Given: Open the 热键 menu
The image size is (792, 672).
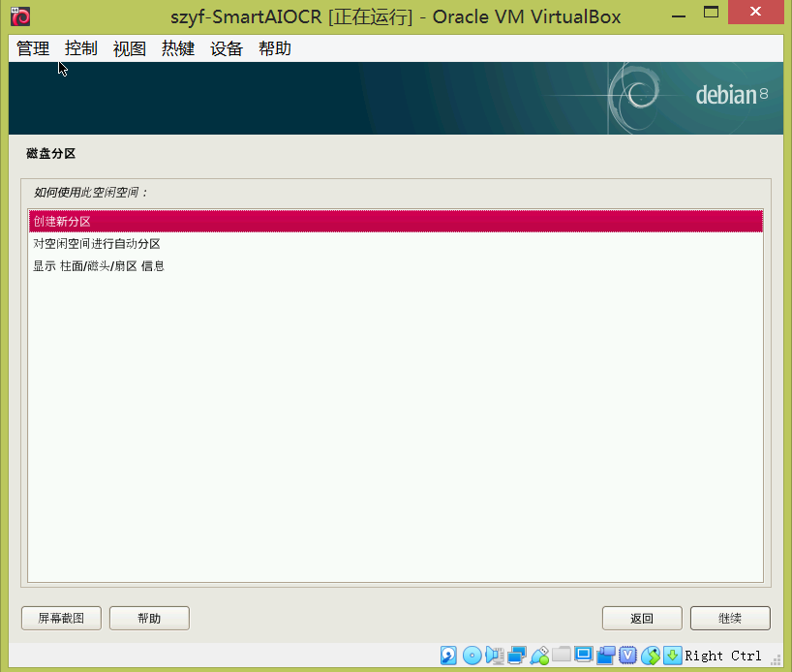Looking at the screenshot, I should 178,48.
